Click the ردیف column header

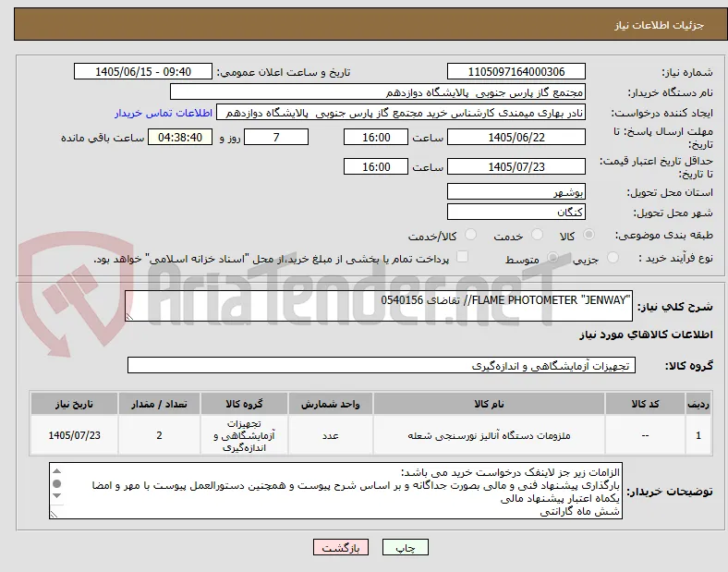point(698,404)
